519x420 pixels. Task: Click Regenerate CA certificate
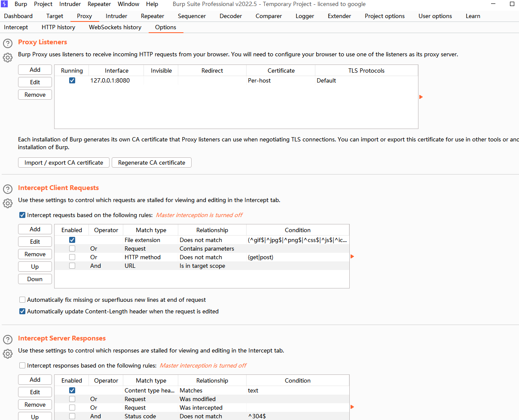pos(152,162)
